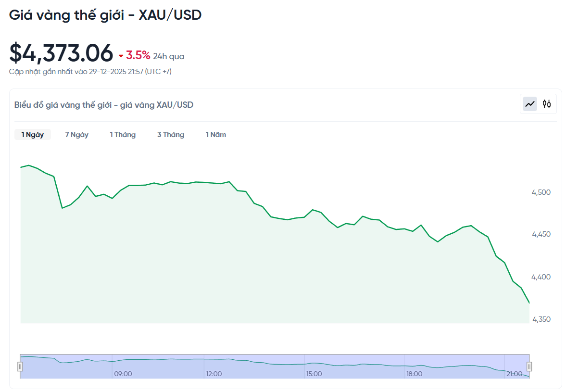Toggle the line chart type in the chart toolbar
The image size is (566, 392).
click(529, 103)
